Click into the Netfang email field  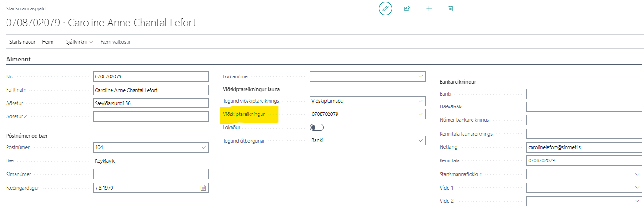click(584, 147)
